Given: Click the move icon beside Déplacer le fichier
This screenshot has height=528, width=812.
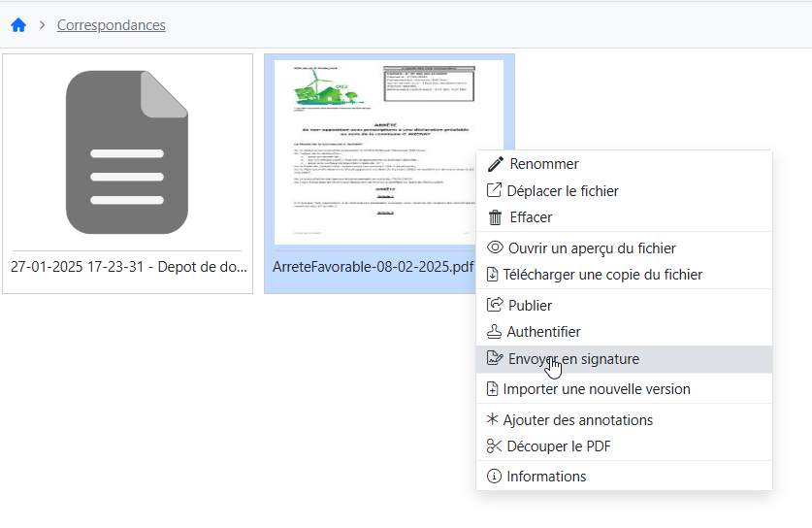Looking at the screenshot, I should (495, 191).
